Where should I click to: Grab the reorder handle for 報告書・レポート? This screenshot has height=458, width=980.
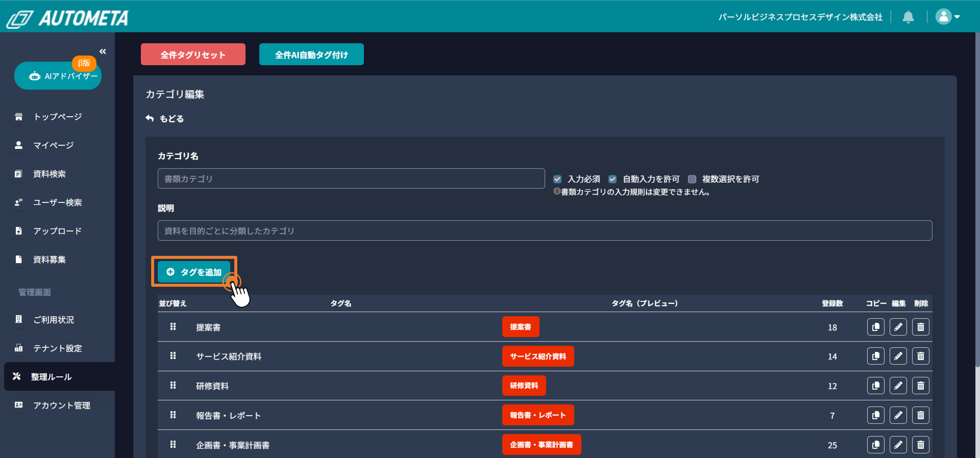click(173, 415)
